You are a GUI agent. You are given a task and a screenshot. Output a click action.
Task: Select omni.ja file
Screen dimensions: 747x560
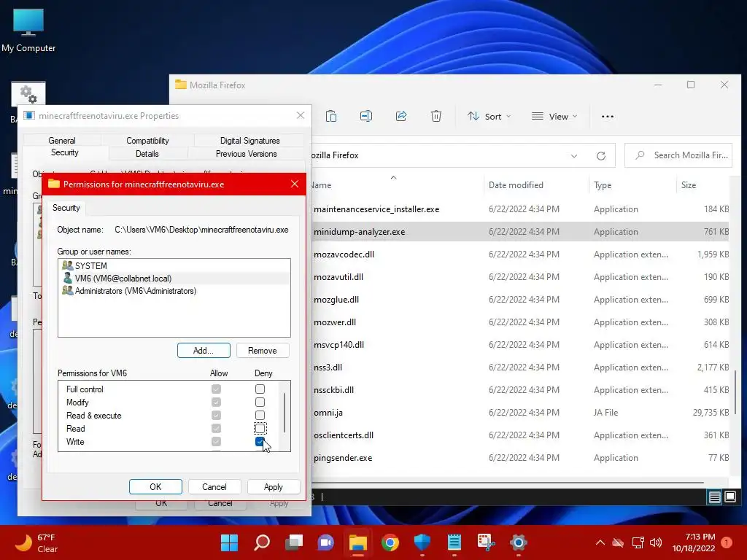tap(519, 413)
